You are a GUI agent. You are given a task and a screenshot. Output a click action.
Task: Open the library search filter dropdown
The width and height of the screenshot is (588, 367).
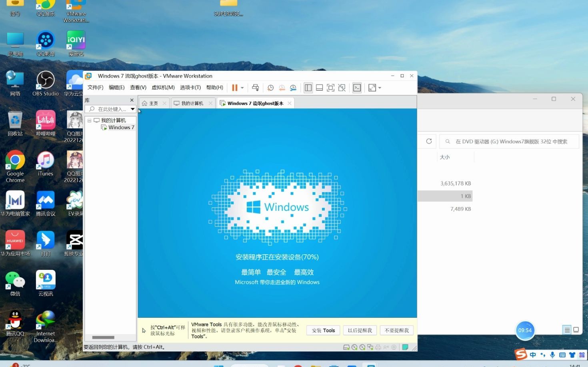tap(132, 109)
